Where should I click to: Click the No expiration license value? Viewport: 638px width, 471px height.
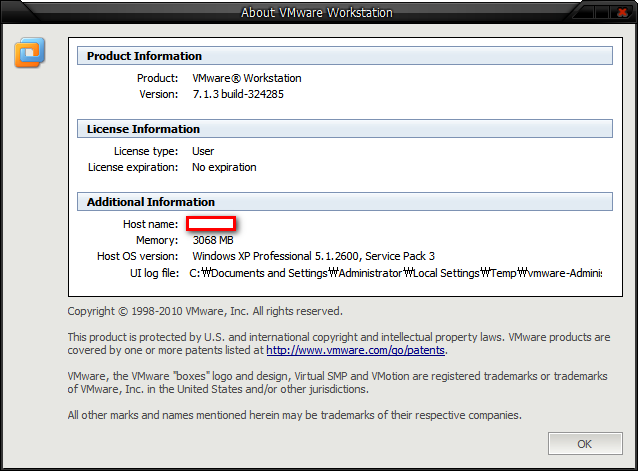point(224,167)
